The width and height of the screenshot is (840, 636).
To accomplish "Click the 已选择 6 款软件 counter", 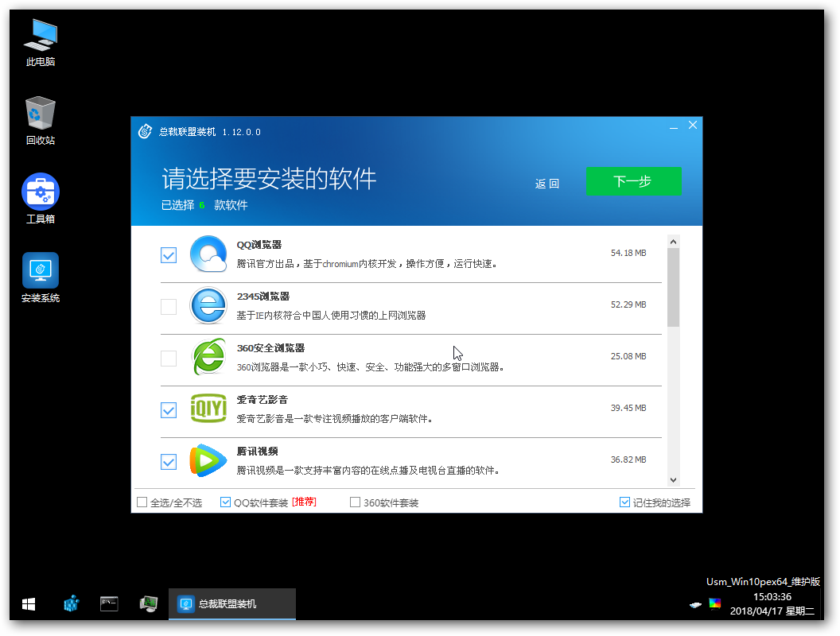I will (204, 205).
